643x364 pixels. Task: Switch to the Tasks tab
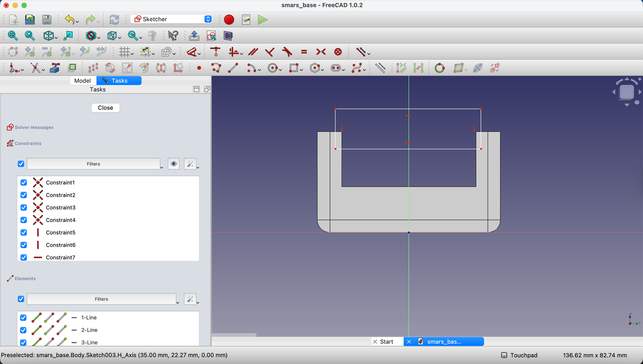pyautogui.click(x=119, y=81)
